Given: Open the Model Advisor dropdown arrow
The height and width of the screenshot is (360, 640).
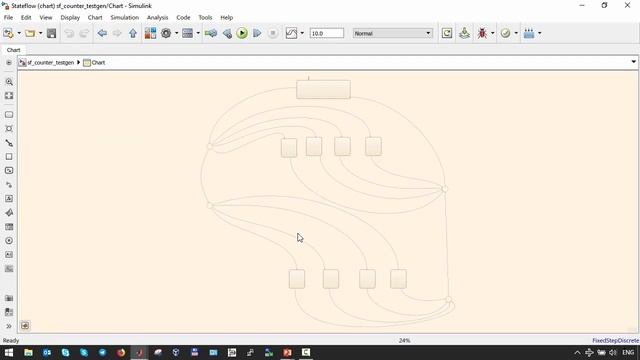Looking at the screenshot, I should [516, 33].
